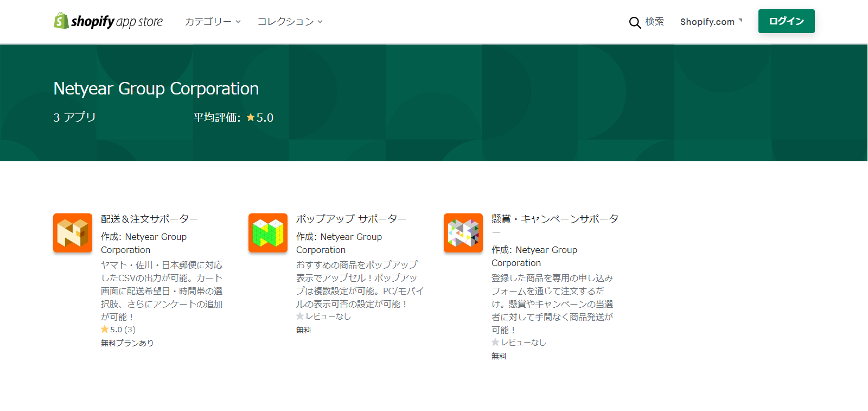Click the green ログイン button

click(787, 21)
